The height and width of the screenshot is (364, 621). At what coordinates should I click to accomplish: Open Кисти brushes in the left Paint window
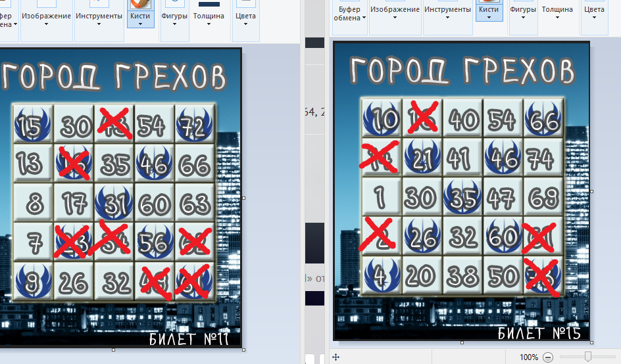click(x=141, y=14)
